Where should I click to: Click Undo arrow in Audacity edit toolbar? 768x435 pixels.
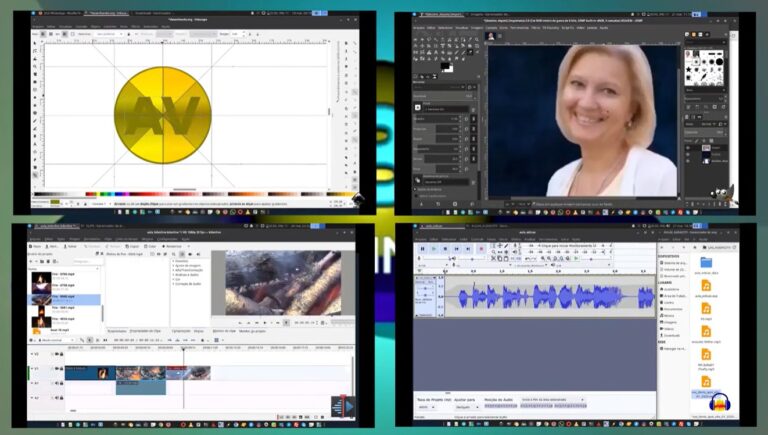click(527, 259)
